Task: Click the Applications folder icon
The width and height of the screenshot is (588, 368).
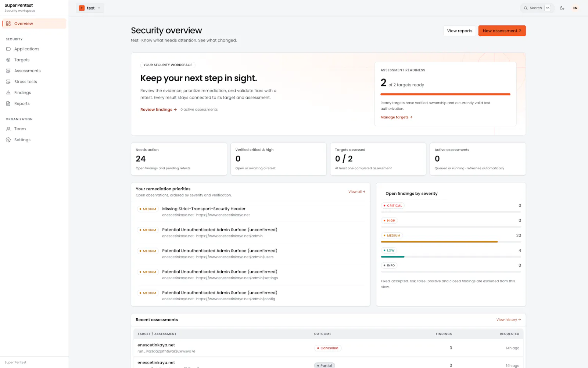Action: [x=8, y=49]
